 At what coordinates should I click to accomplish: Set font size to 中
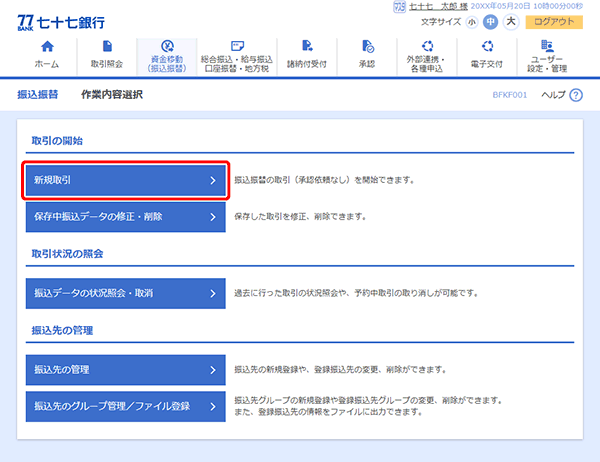pyautogui.click(x=491, y=22)
